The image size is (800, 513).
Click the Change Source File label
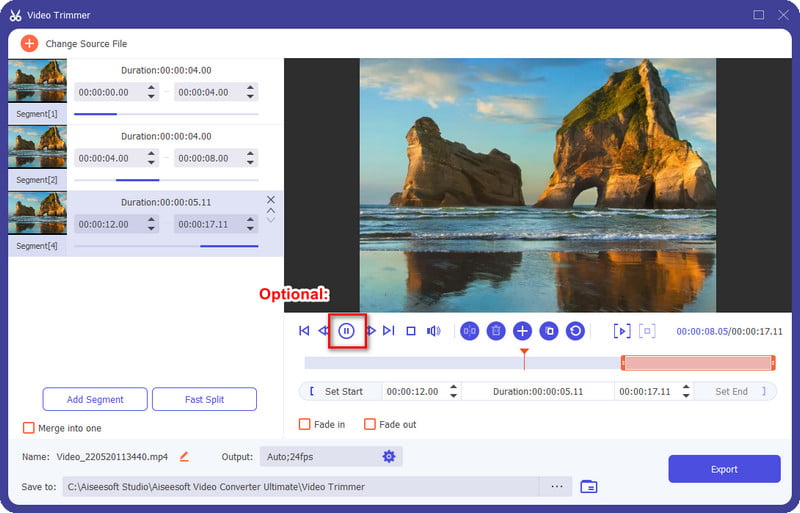(x=86, y=44)
